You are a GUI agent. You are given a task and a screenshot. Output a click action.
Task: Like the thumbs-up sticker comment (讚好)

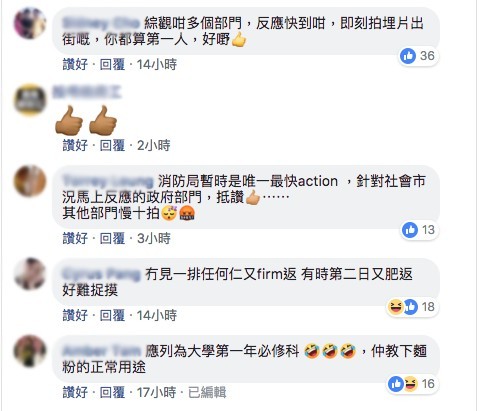tap(75, 145)
